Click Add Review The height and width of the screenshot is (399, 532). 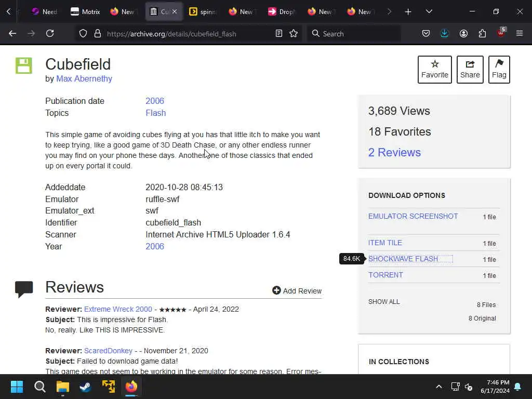click(297, 291)
